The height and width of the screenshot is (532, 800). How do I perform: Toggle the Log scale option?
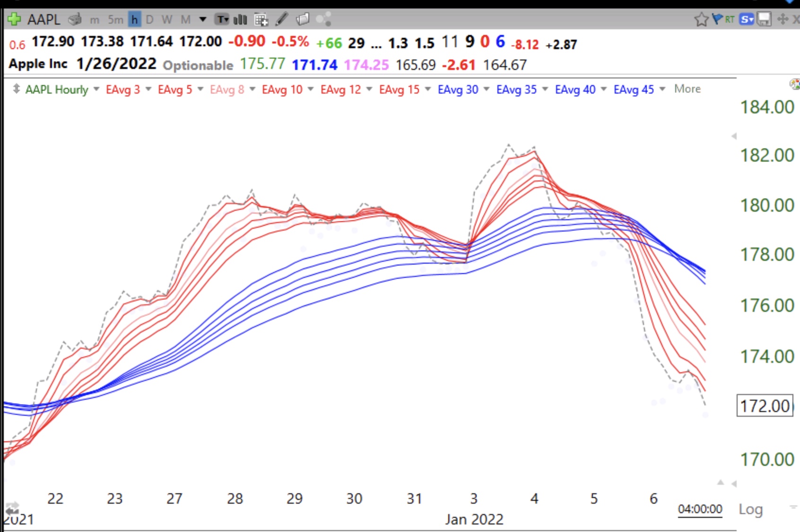(x=750, y=509)
